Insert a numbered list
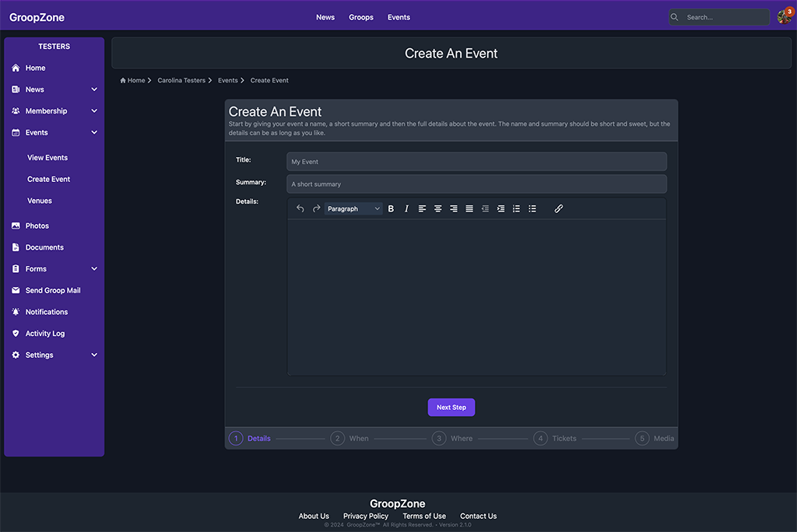797x532 pixels. (517, 209)
